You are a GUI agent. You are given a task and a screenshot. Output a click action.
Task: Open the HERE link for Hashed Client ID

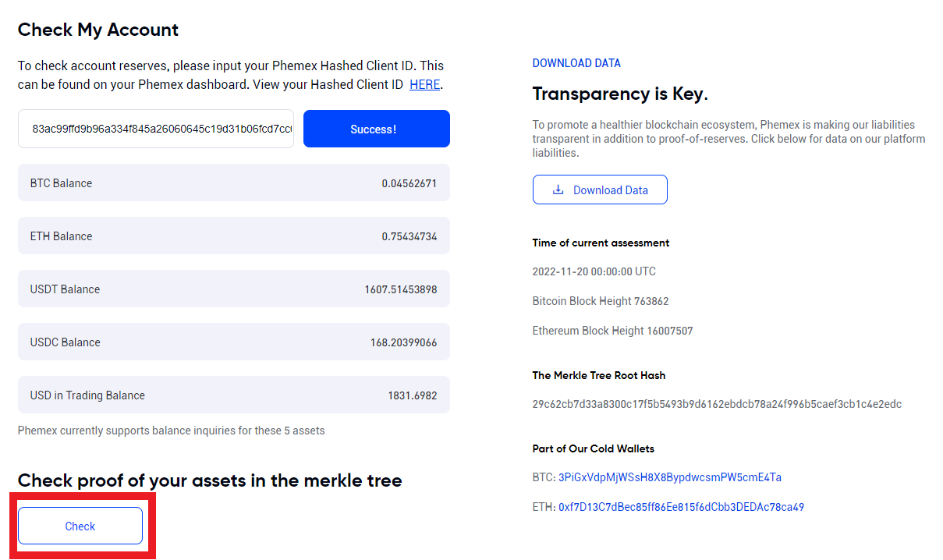point(425,84)
